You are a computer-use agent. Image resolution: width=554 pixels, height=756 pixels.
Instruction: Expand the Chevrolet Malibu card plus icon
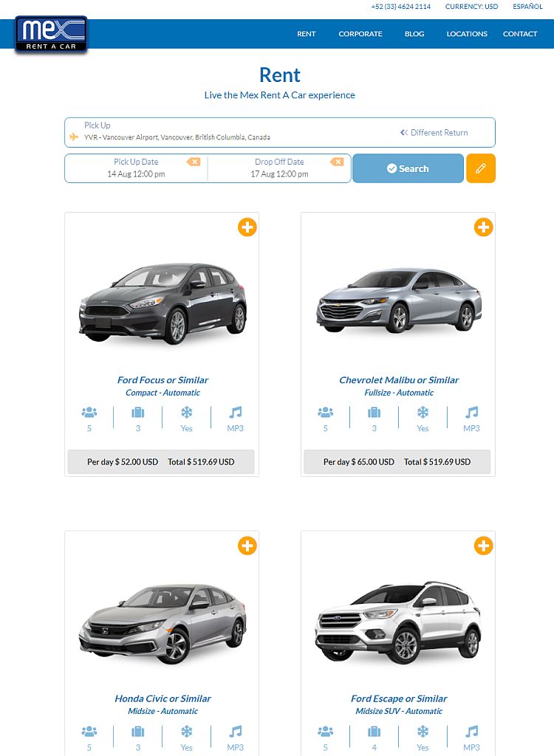(x=483, y=227)
